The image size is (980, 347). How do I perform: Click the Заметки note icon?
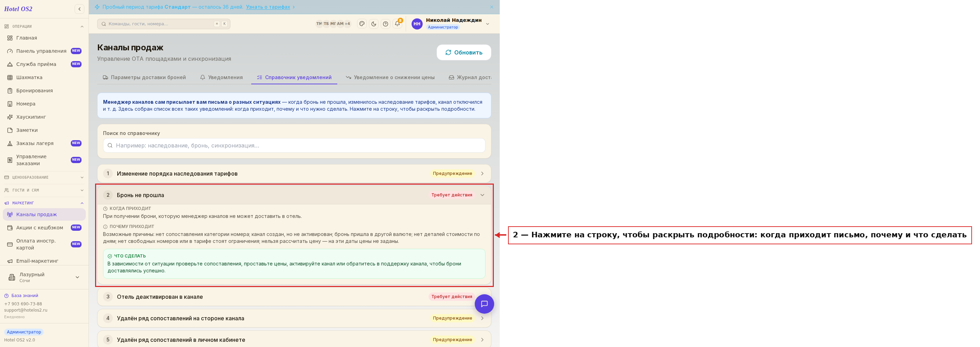10,130
